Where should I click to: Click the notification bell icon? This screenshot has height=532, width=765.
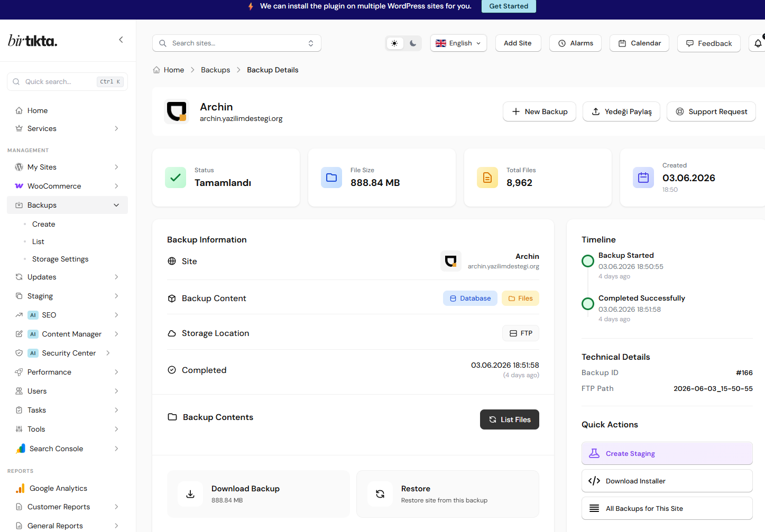(x=758, y=43)
